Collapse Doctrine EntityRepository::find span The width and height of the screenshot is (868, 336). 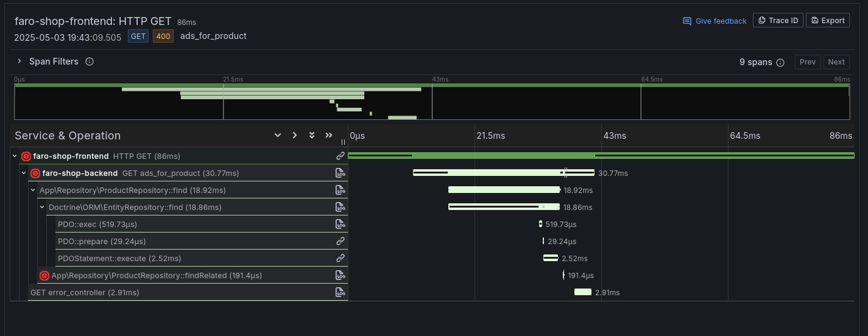click(43, 207)
